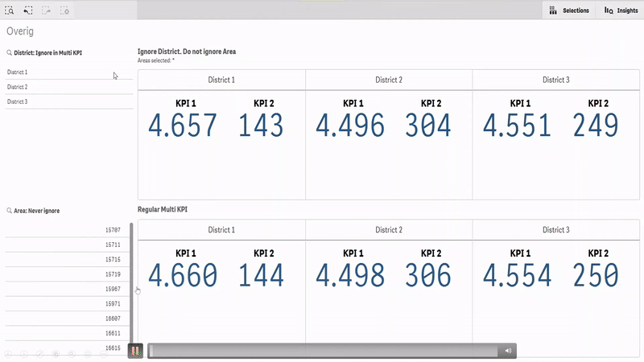
Task: Open the smart search selection tool
Action: [10, 10]
